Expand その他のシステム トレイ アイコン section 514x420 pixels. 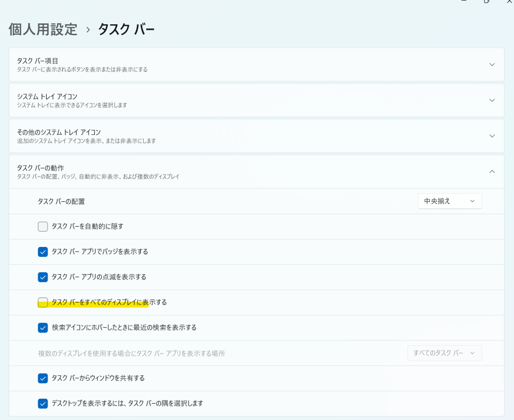(x=492, y=136)
